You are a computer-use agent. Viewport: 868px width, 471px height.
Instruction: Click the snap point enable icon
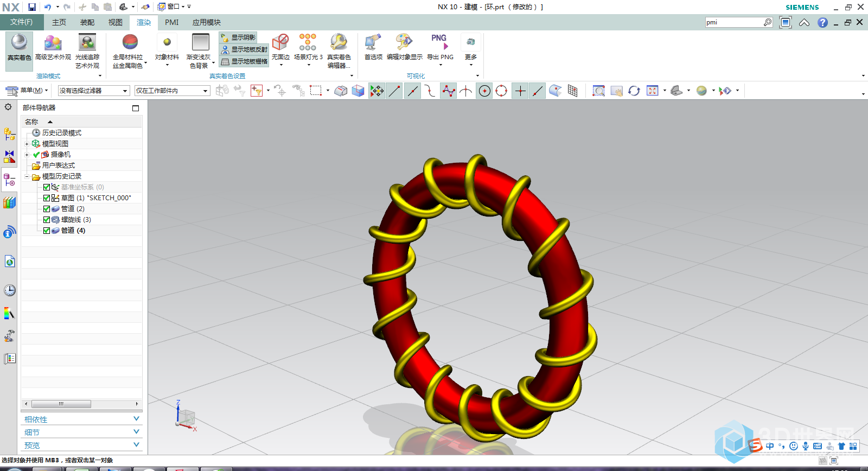(x=376, y=91)
